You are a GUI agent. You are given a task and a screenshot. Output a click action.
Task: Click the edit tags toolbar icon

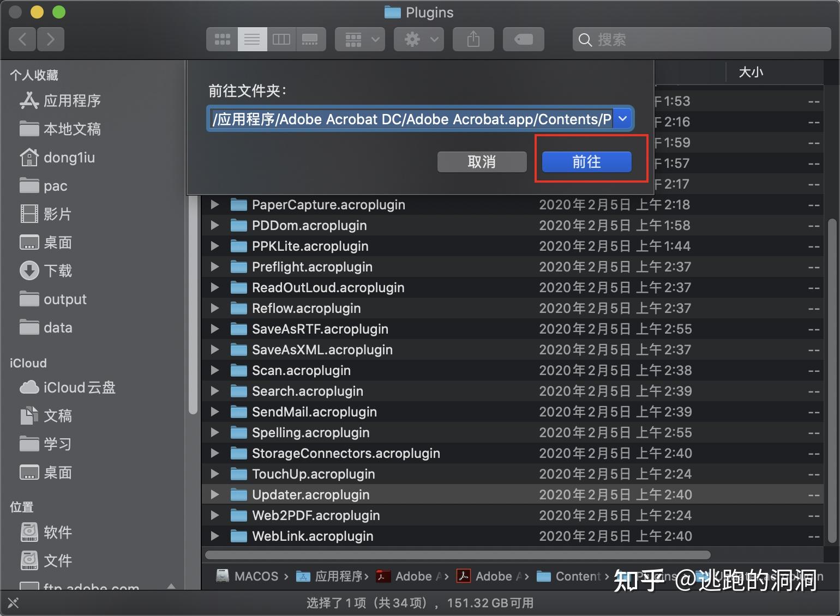[524, 39]
